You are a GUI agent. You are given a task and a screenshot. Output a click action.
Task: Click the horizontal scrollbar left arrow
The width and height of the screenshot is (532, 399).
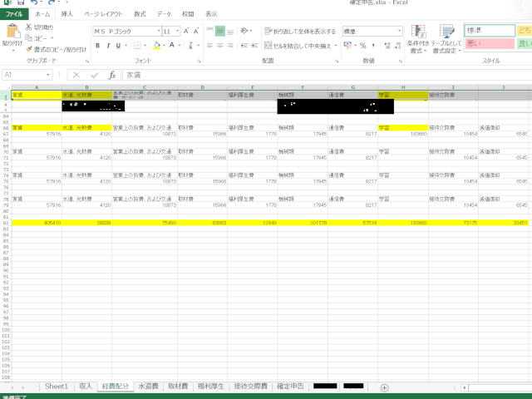pyautogui.click(x=464, y=387)
